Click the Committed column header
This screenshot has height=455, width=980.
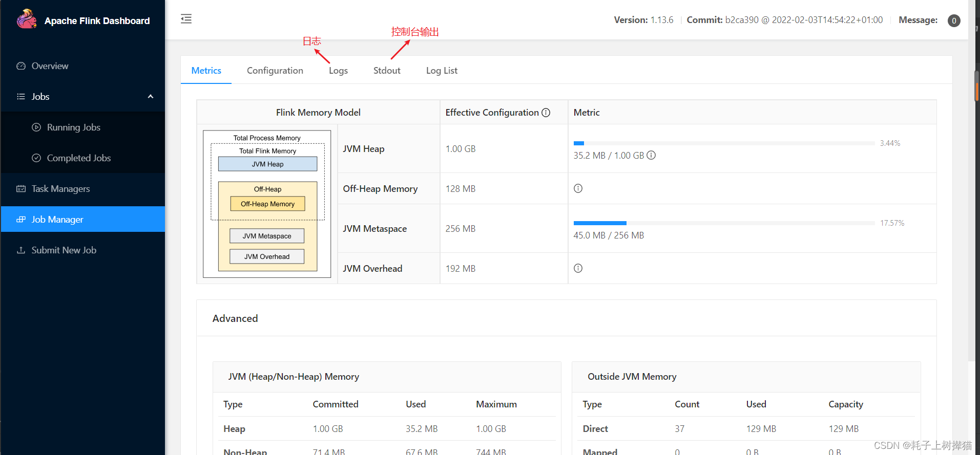point(336,404)
